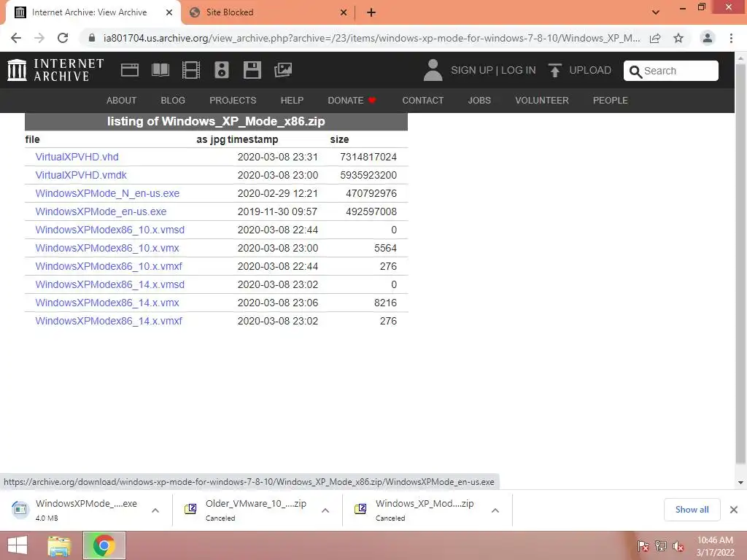This screenshot has height=560, width=747.
Task: Bookmark this page with the star icon
Action: (678, 38)
